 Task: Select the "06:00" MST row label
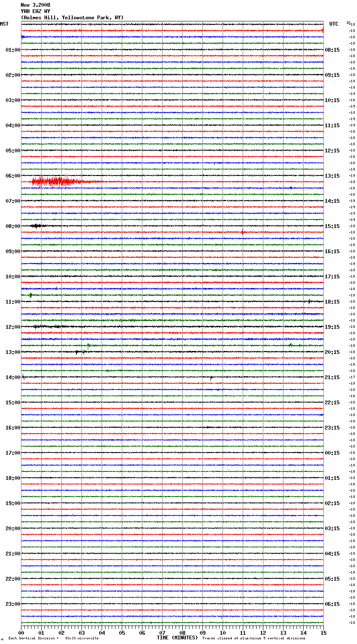pyautogui.click(x=13, y=176)
